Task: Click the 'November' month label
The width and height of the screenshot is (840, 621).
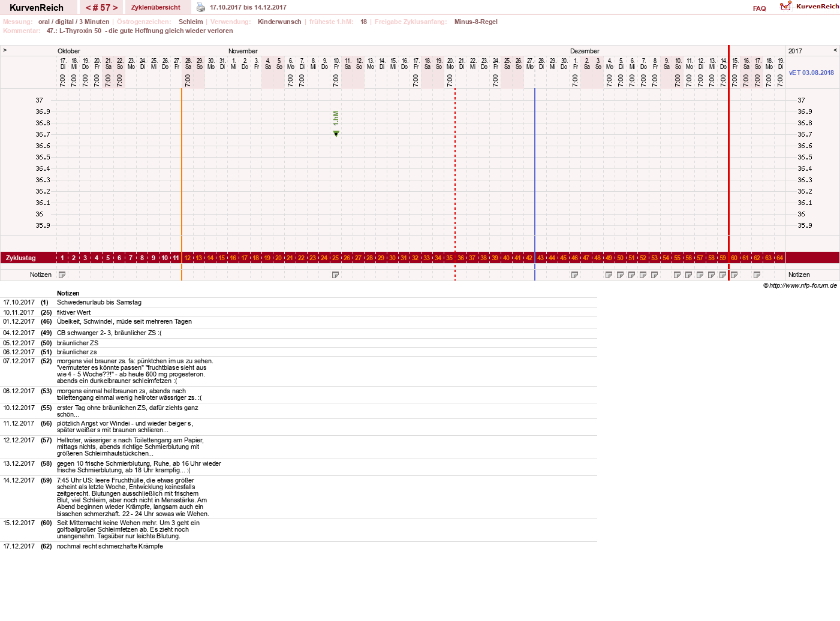Action: tap(243, 51)
